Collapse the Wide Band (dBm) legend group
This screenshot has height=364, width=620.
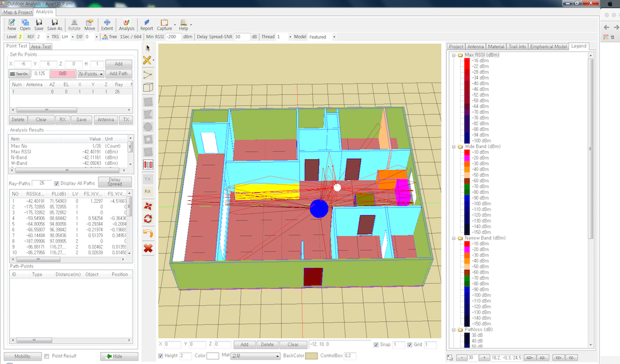454,146
